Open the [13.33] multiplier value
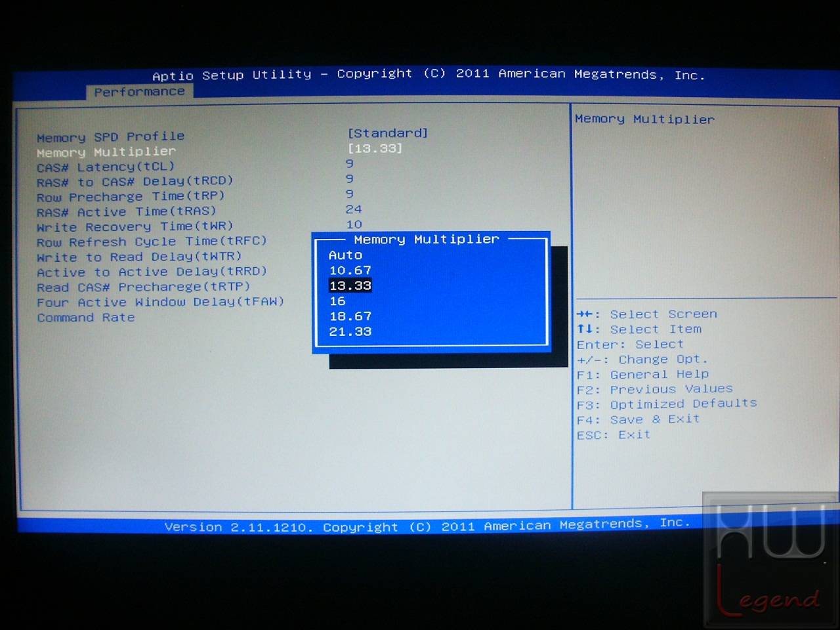The width and height of the screenshot is (840, 630). tap(375, 148)
